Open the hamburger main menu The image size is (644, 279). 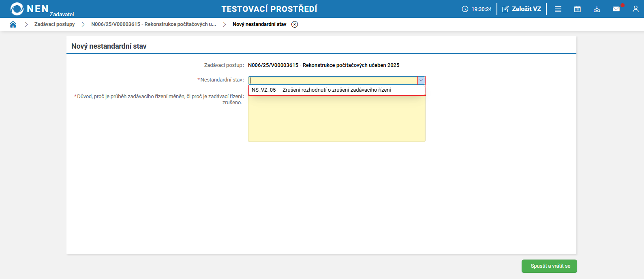pyautogui.click(x=558, y=9)
